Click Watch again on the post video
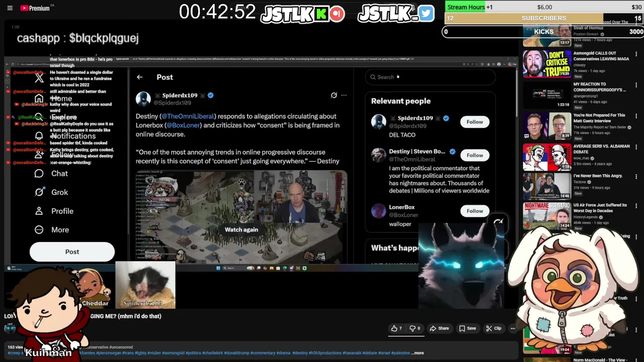The height and width of the screenshot is (362, 644). (x=242, y=230)
